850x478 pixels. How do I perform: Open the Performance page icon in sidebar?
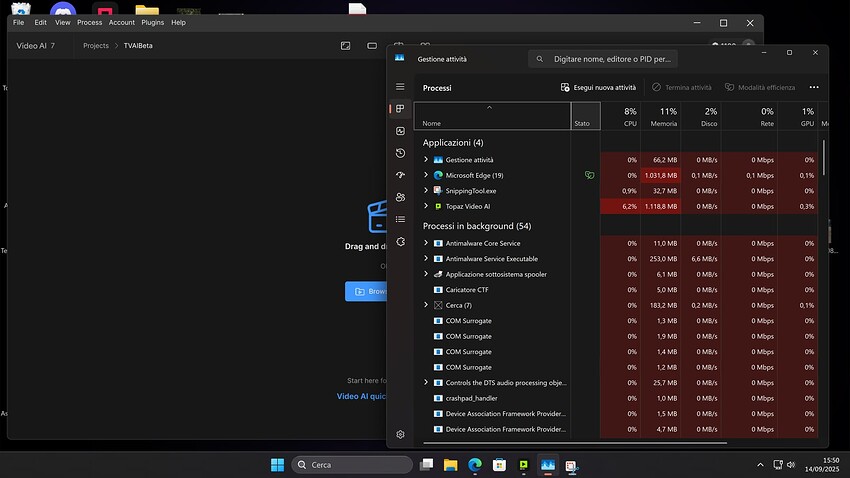(x=400, y=131)
